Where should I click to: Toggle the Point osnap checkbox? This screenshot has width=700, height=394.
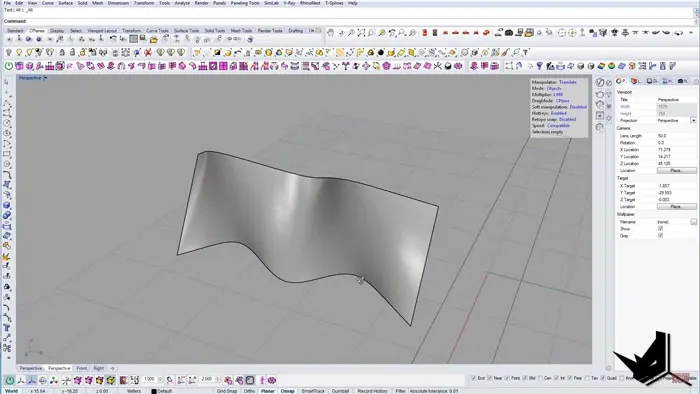507,378
